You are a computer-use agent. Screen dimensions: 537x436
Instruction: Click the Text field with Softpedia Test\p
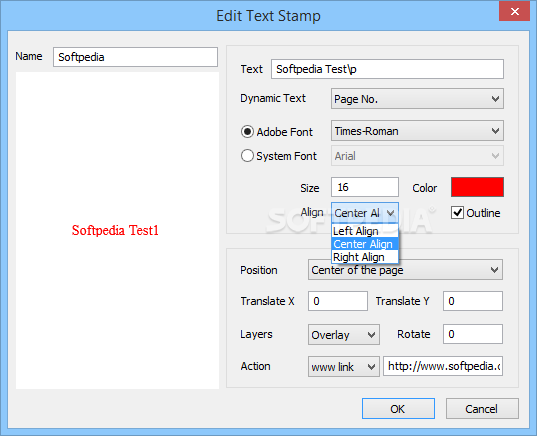(387, 69)
